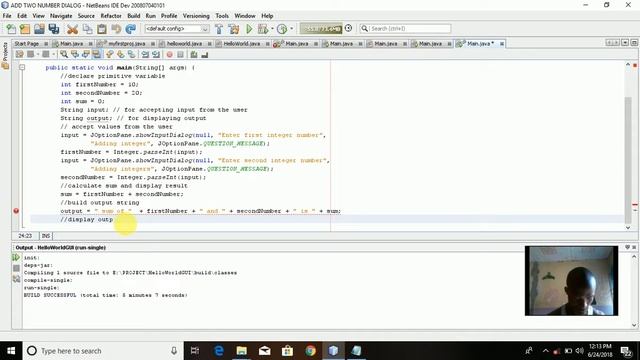The height and width of the screenshot is (360, 640).
Task: Open Microsoft Edge from the taskbar
Action: 219,351
